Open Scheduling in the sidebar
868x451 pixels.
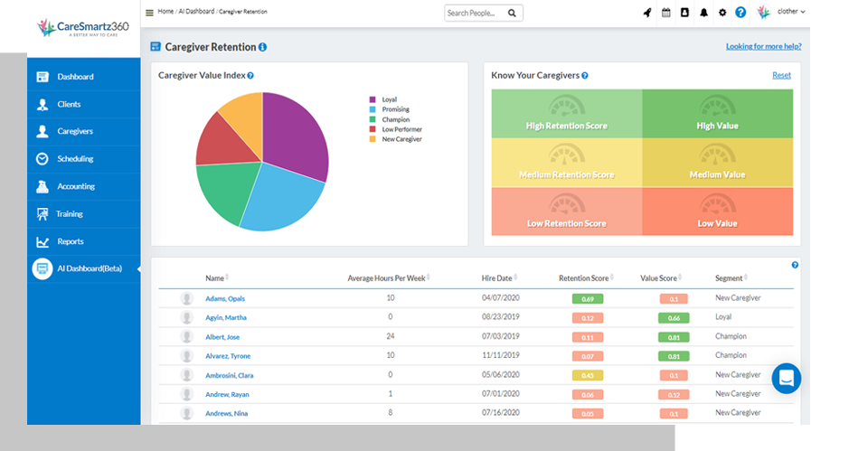[x=75, y=159]
